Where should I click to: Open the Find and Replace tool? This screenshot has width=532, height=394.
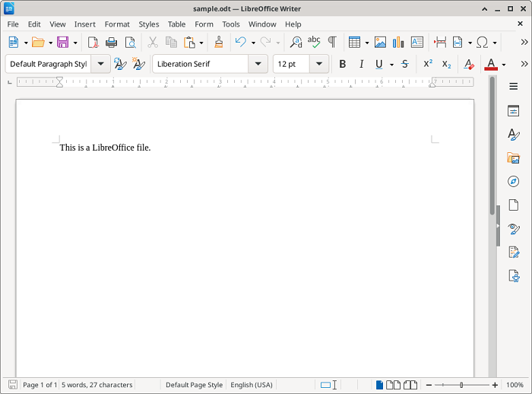click(x=296, y=43)
